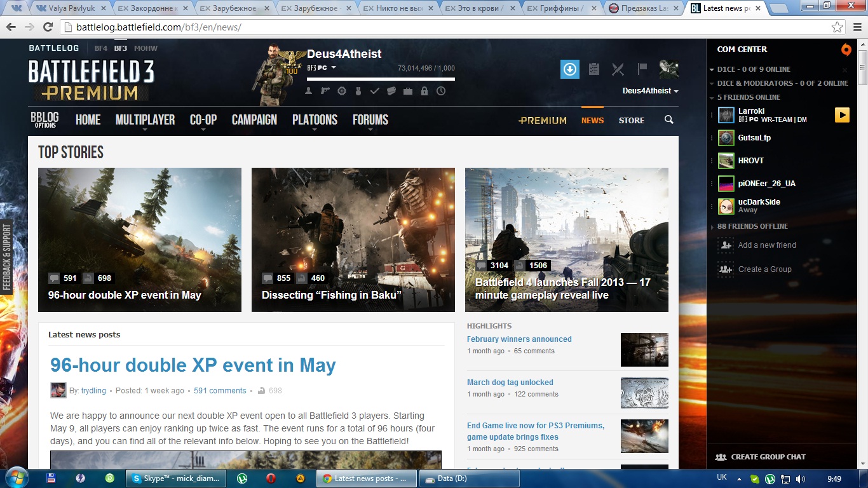Open the March dog tag unlocked highlight
Image resolution: width=868 pixels, height=488 pixels.
point(510,383)
